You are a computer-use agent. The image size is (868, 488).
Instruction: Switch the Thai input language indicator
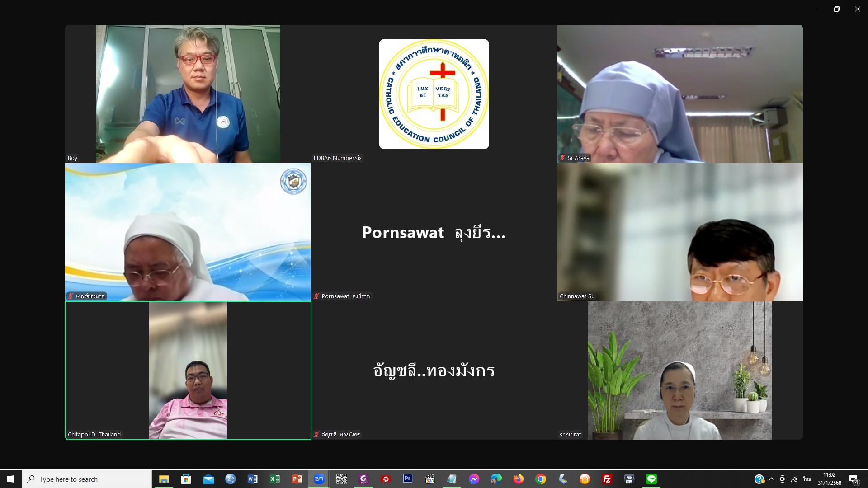tap(807, 479)
